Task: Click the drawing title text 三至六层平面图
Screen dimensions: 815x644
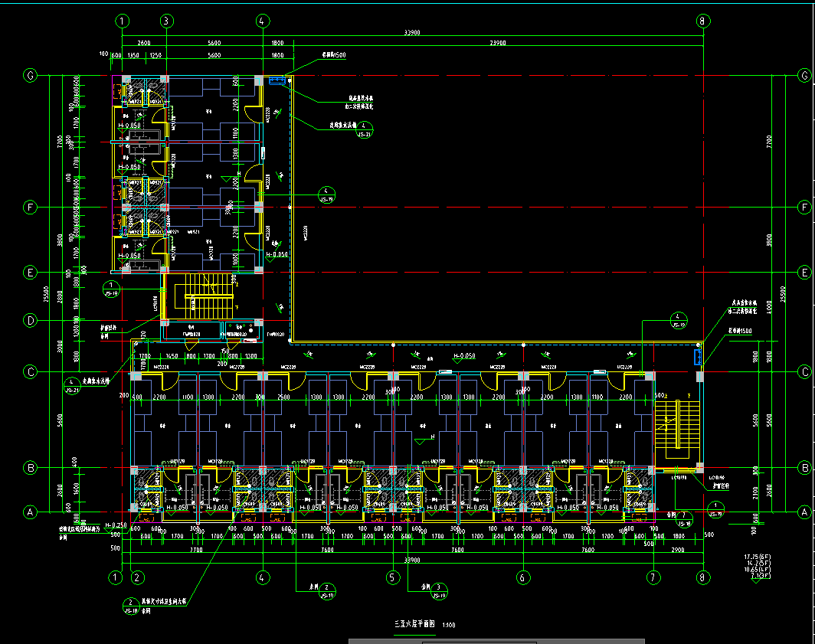Action: click(414, 625)
